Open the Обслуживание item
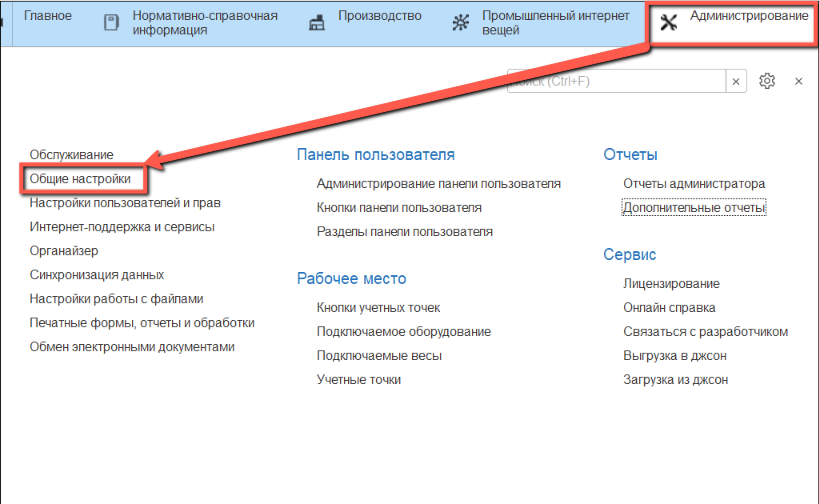Screen dimensions: 819x504 (71, 154)
